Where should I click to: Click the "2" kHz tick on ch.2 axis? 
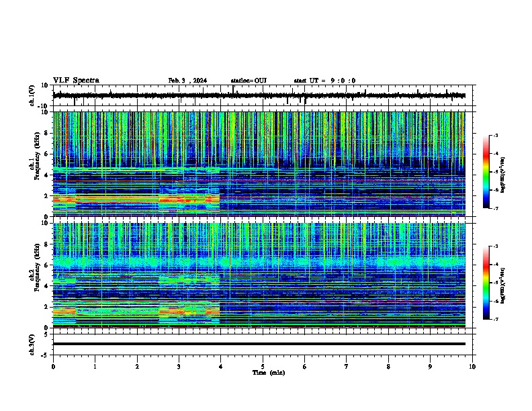tap(46, 307)
